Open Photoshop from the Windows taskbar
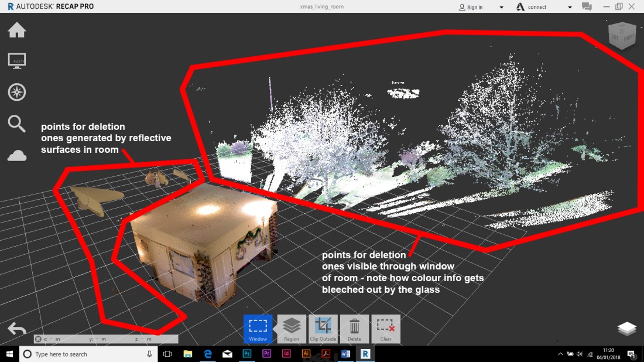 (247, 354)
